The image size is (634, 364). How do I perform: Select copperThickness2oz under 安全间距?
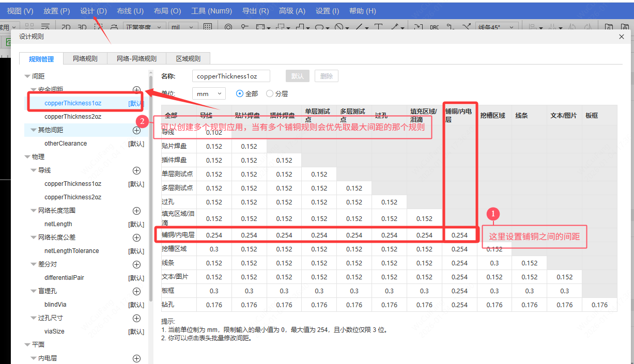click(73, 117)
